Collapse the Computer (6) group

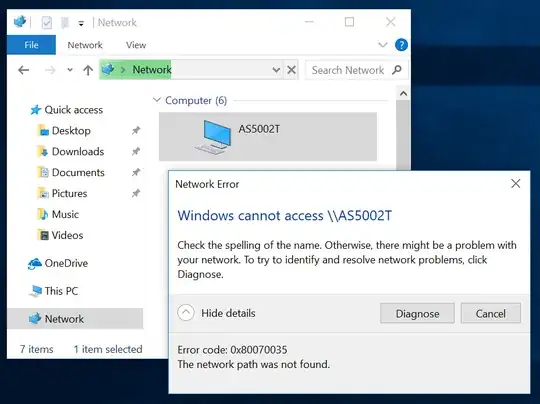157,100
